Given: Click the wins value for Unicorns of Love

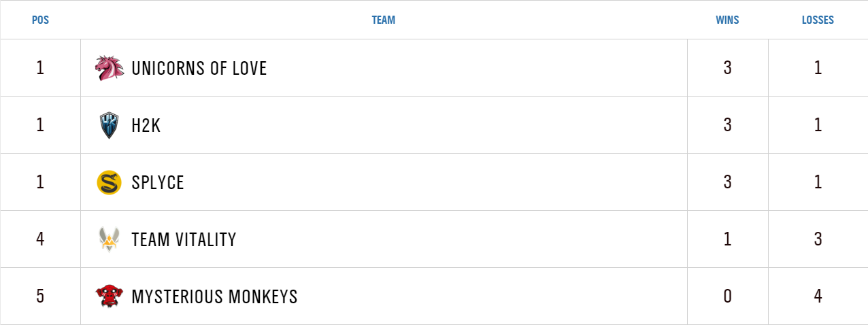Looking at the screenshot, I should click(727, 68).
